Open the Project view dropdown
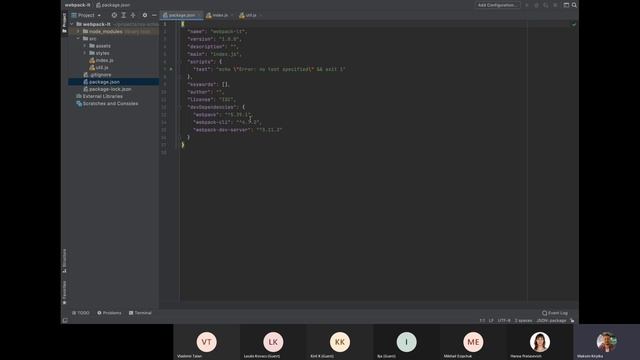The width and height of the screenshot is (640, 360). (86, 15)
